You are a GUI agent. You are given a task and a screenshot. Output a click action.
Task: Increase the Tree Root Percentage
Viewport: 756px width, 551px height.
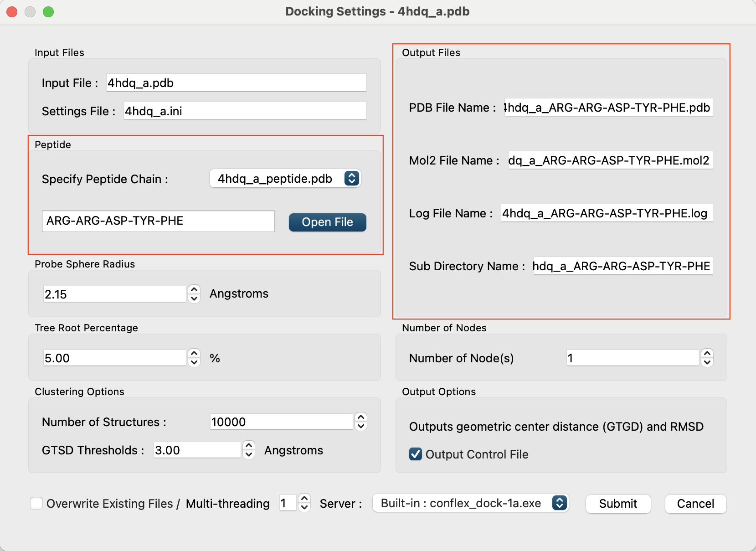tap(194, 353)
